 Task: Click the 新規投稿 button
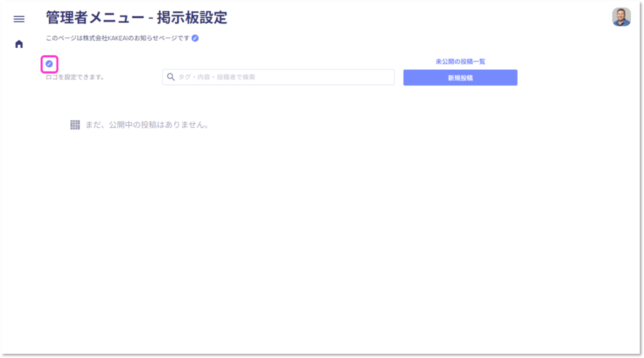coord(460,77)
